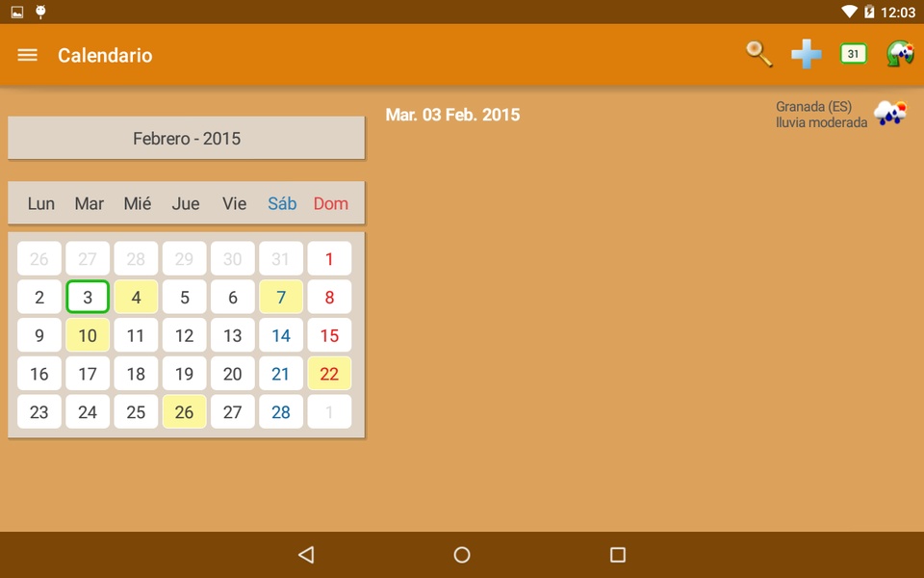Select day 16 in the calendar
The width and height of the screenshot is (924, 578).
coord(38,374)
